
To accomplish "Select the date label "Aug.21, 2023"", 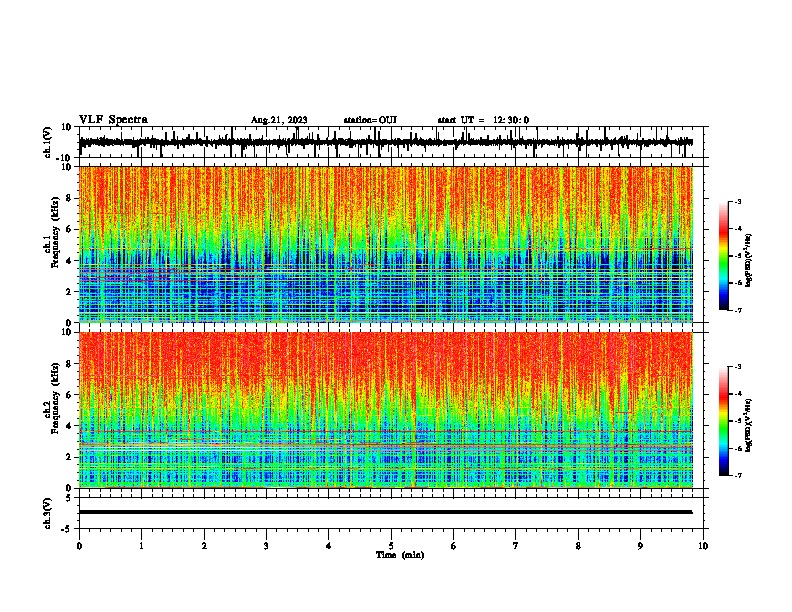I will [x=279, y=120].
